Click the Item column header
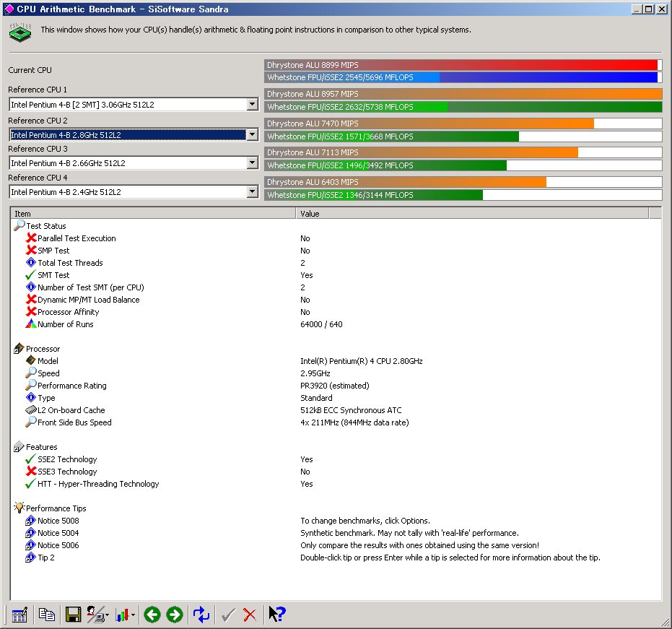 pos(154,213)
